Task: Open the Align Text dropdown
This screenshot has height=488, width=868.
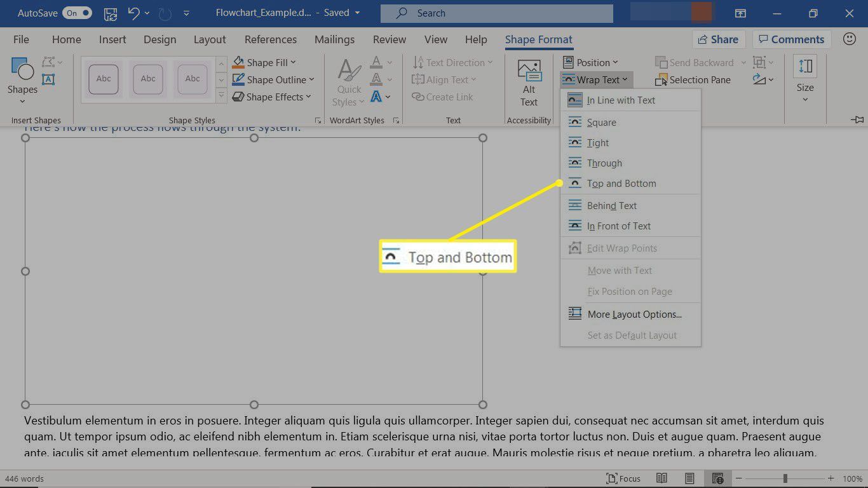Action: tap(444, 79)
